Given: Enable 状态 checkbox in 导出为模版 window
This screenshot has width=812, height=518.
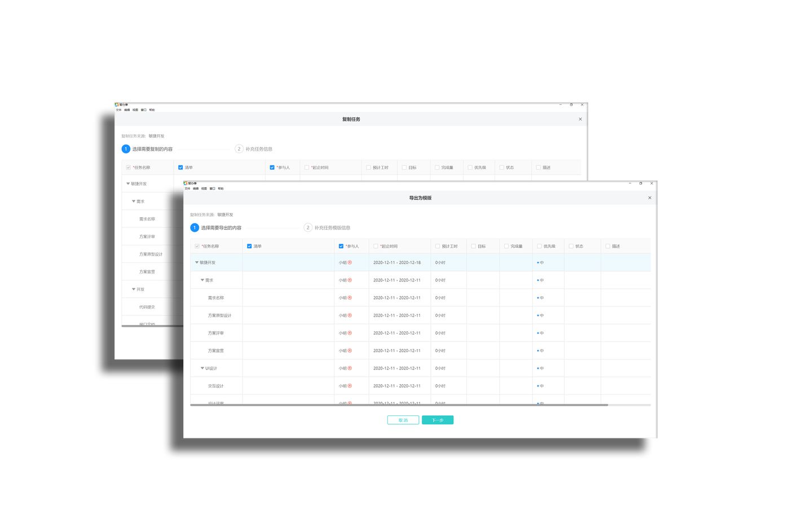Looking at the screenshot, I should 571,246.
